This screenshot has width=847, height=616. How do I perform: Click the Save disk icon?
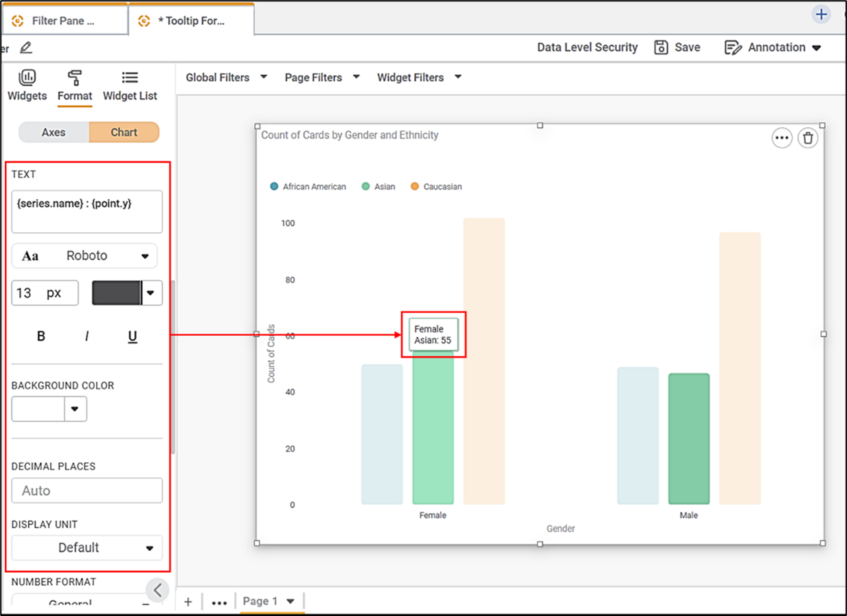coord(661,47)
